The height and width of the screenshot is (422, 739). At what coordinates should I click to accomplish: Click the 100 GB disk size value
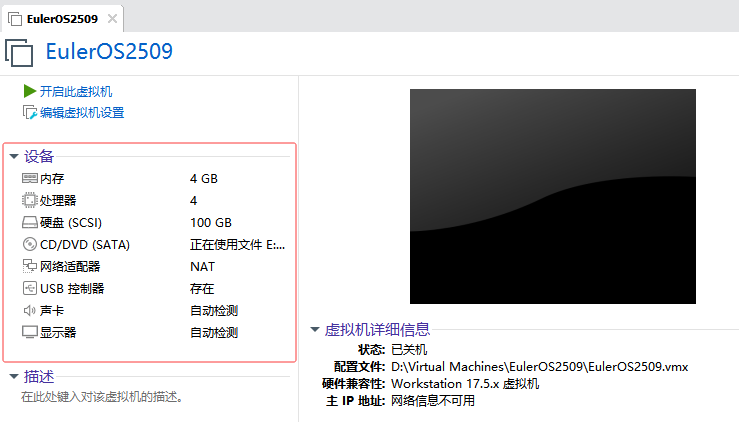pyautogui.click(x=211, y=223)
